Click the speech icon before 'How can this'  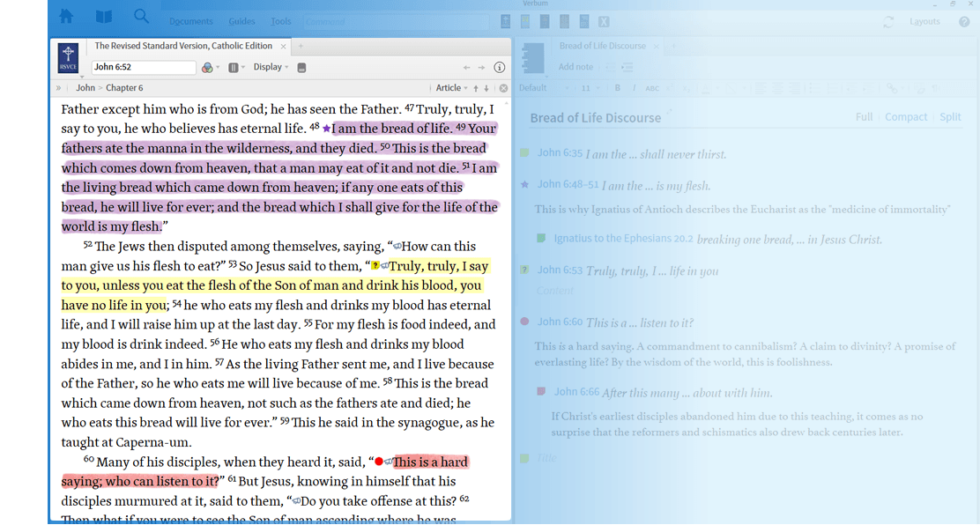coord(397,247)
